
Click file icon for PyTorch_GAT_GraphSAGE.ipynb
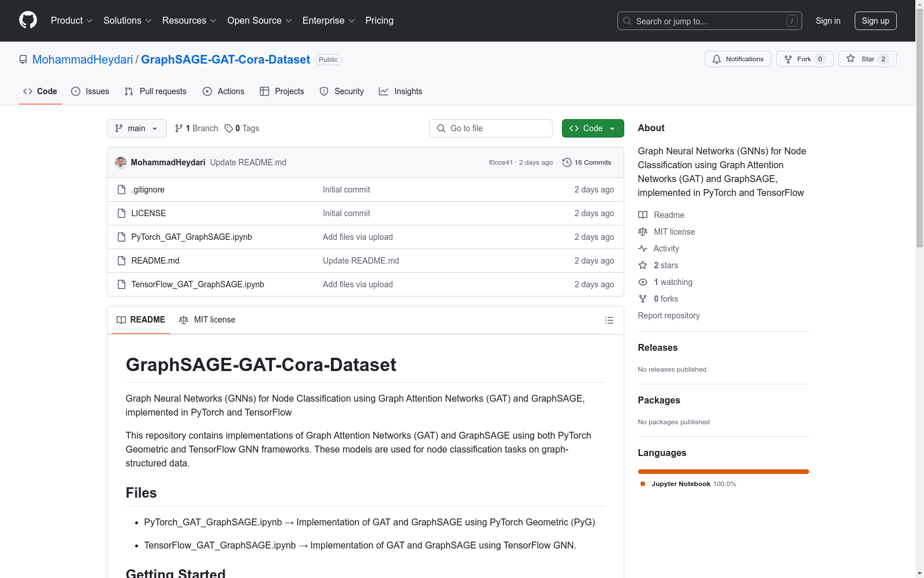pyautogui.click(x=121, y=237)
